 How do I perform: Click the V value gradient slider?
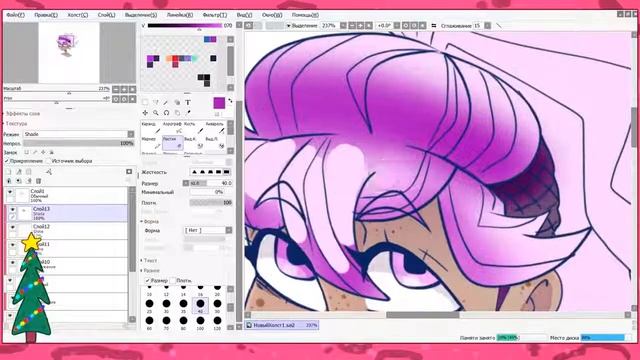pos(185,25)
